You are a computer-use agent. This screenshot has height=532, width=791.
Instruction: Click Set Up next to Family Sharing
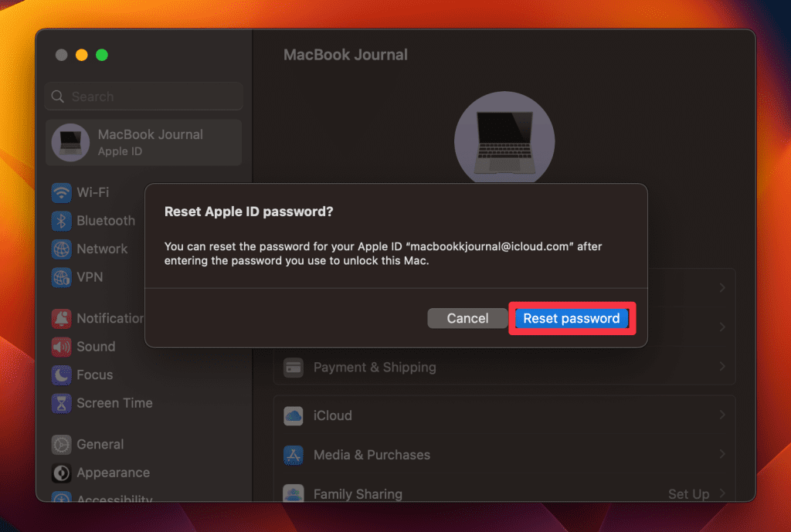tap(688, 494)
